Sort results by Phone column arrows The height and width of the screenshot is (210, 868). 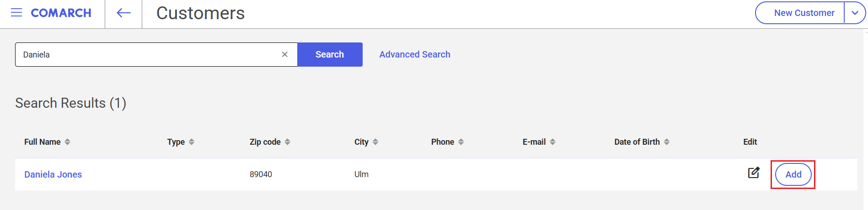pyautogui.click(x=461, y=142)
